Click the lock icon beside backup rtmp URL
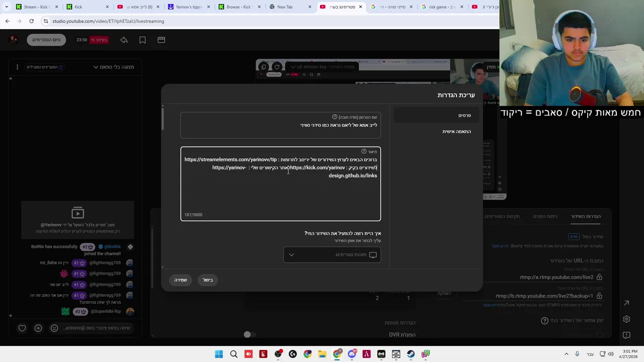Image resolution: width=644 pixels, height=362 pixels. click(599, 296)
